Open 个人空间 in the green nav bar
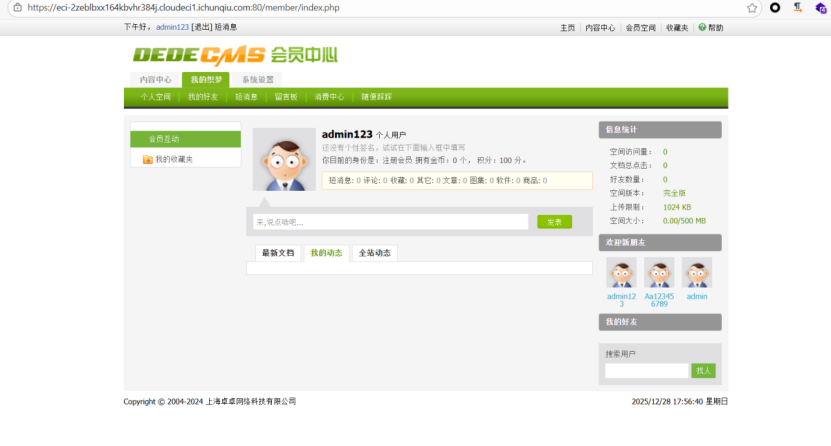Screen dimensions: 831x446 (155, 97)
